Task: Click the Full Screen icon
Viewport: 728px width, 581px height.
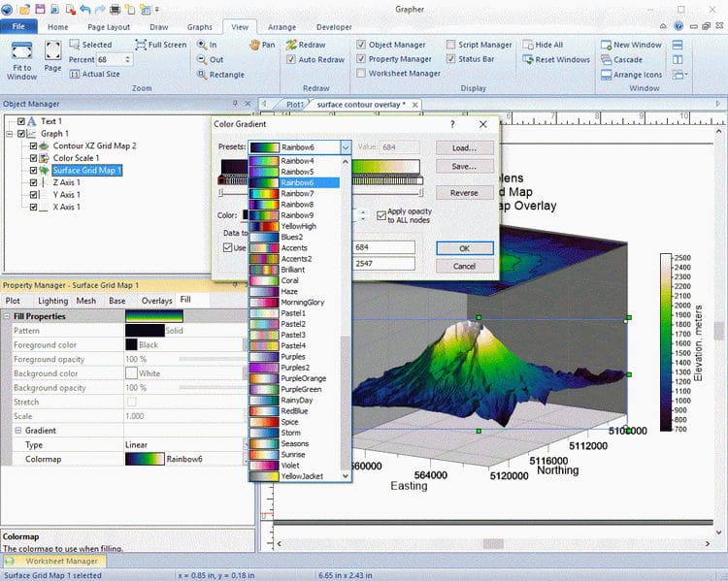Action: click(x=161, y=45)
